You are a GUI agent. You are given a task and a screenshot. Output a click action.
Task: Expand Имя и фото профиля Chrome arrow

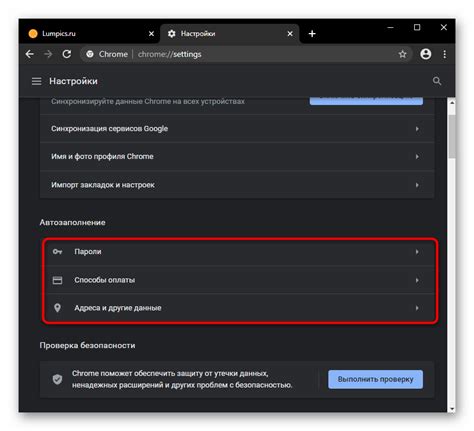(x=417, y=157)
